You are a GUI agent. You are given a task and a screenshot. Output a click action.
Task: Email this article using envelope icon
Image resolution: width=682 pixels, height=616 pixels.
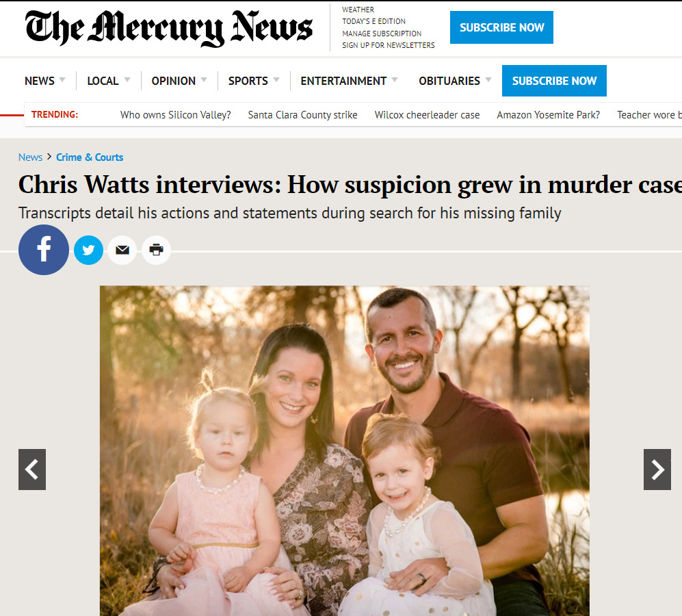[x=122, y=250]
